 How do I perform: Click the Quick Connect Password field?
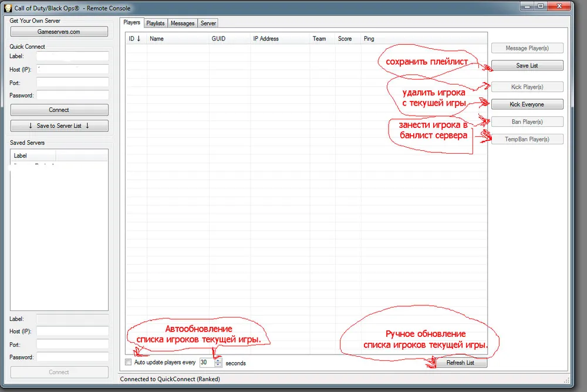73,95
